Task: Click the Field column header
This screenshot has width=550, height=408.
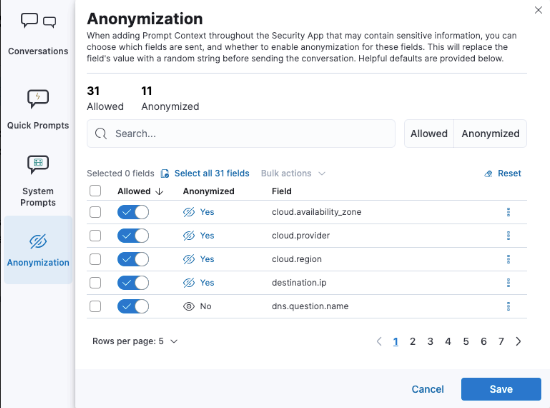Action: pos(281,191)
